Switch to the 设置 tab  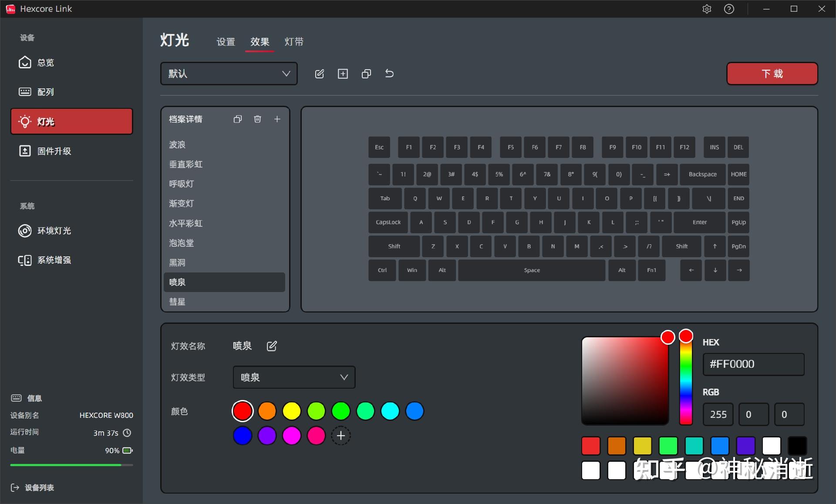[x=226, y=42]
